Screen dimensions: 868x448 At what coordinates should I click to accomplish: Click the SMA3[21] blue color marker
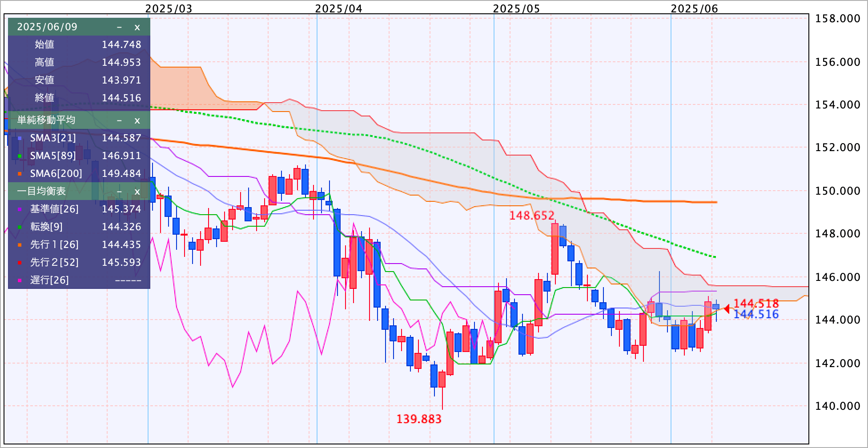(x=20, y=138)
